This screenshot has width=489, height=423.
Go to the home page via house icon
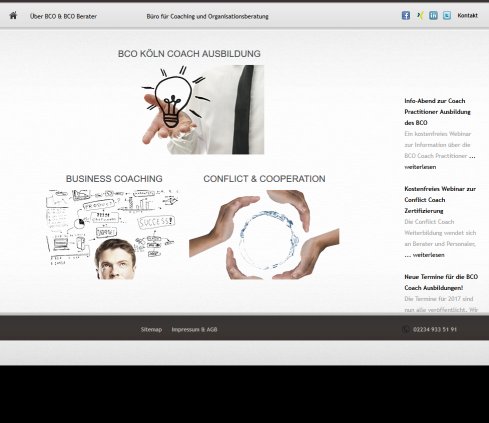pyautogui.click(x=13, y=15)
